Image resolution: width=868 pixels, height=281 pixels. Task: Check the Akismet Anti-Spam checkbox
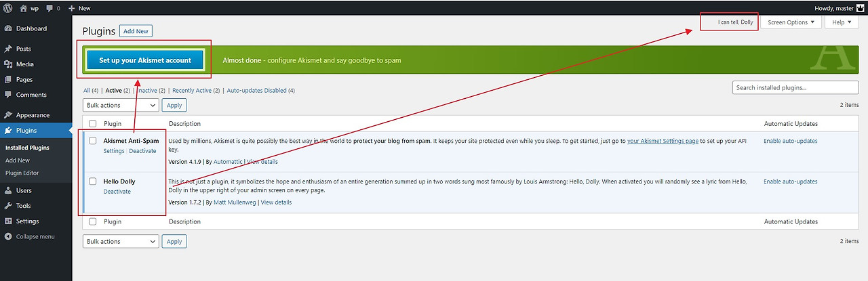click(93, 141)
